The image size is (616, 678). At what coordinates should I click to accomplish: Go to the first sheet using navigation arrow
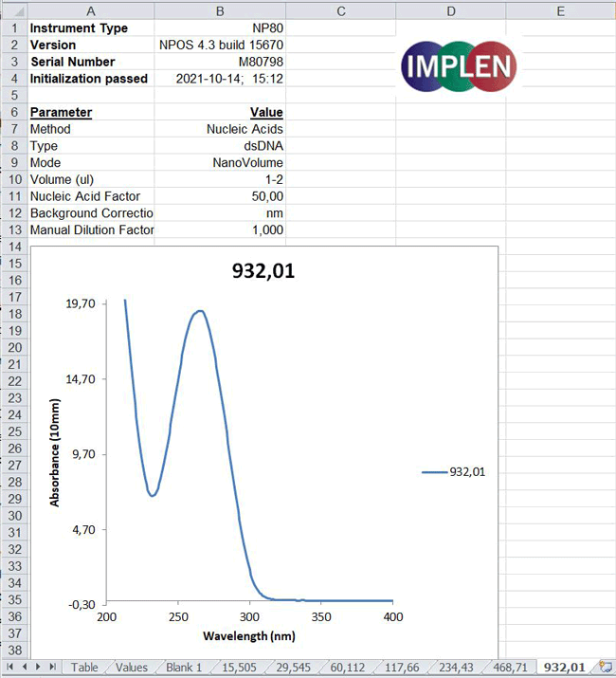(x=9, y=667)
